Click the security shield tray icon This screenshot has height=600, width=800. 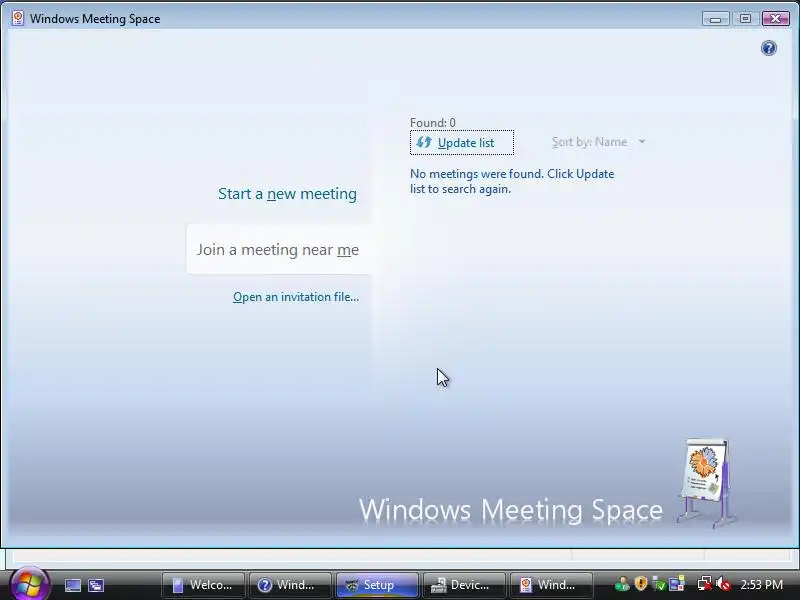[x=641, y=584]
